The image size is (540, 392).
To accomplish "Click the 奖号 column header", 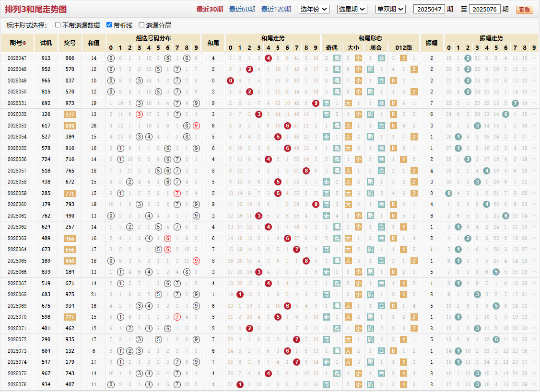I will pyautogui.click(x=70, y=43).
